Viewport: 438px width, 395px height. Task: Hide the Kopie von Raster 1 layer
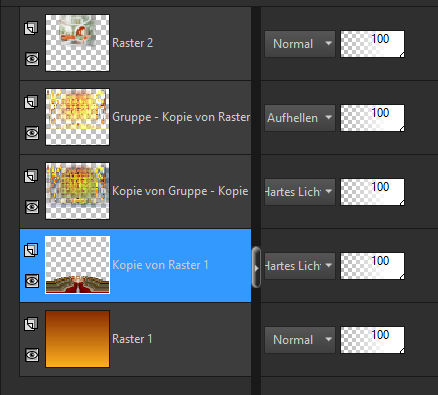click(x=32, y=281)
